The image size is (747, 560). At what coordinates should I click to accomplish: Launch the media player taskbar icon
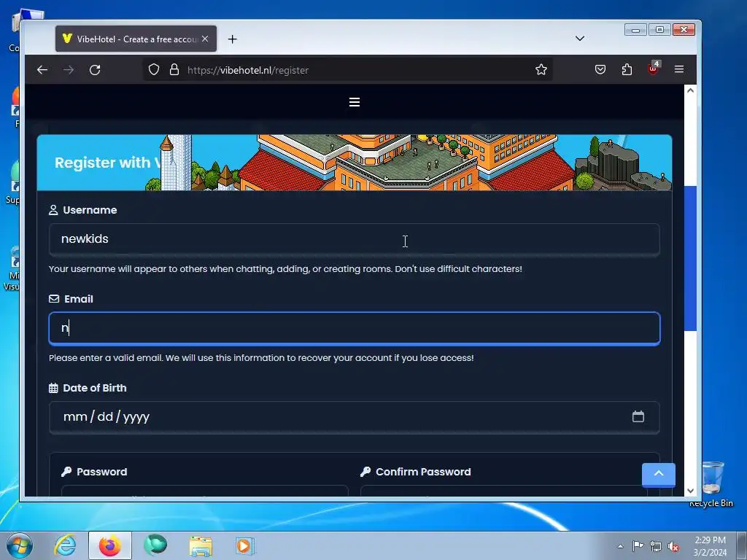click(245, 545)
